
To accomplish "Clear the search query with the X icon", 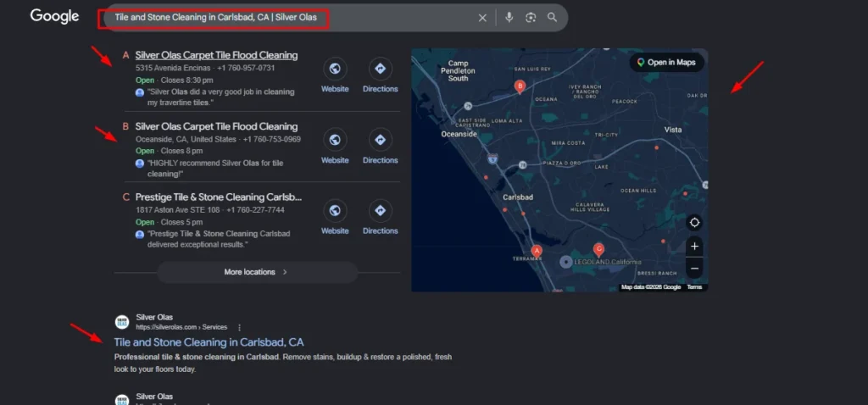I will tap(482, 18).
